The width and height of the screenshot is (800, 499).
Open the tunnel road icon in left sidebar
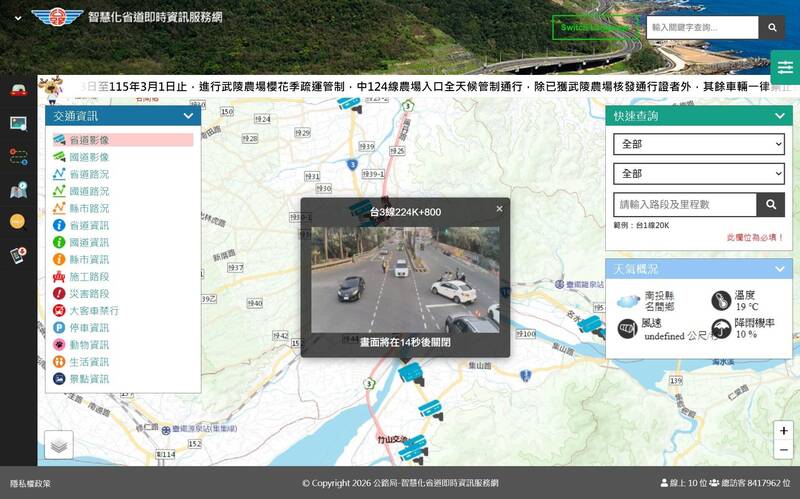point(18,90)
